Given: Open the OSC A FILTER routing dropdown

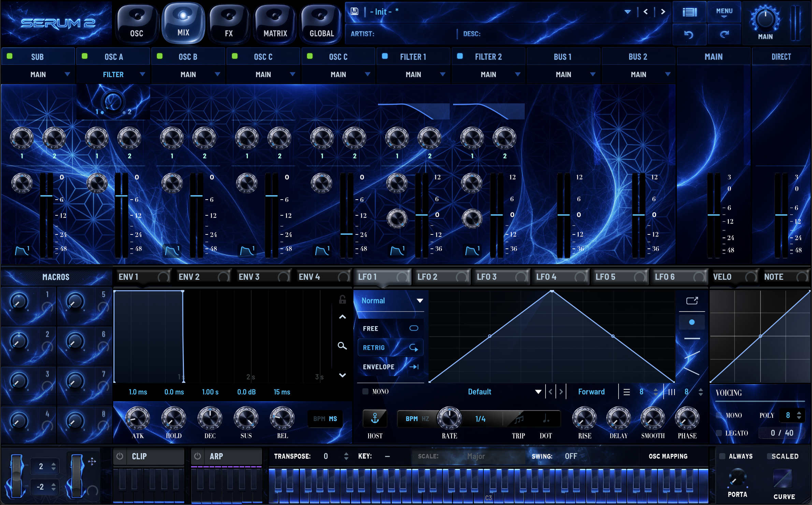Looking at the screenshot, I should click(113, 74).
